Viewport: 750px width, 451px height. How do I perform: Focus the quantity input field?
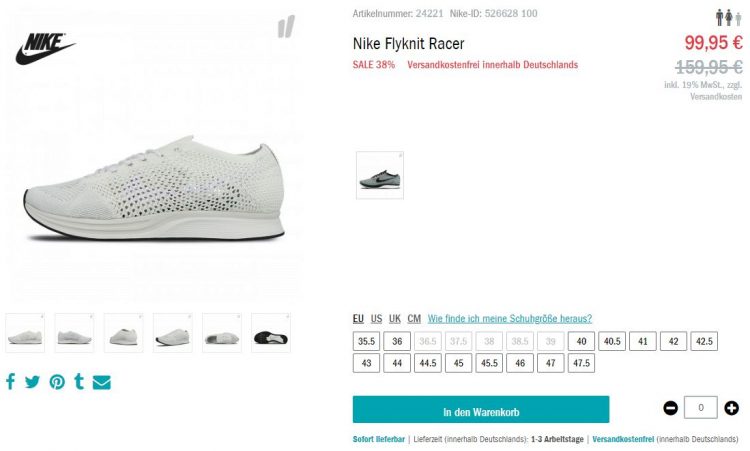pyautogui.click(x=701, y=407)
